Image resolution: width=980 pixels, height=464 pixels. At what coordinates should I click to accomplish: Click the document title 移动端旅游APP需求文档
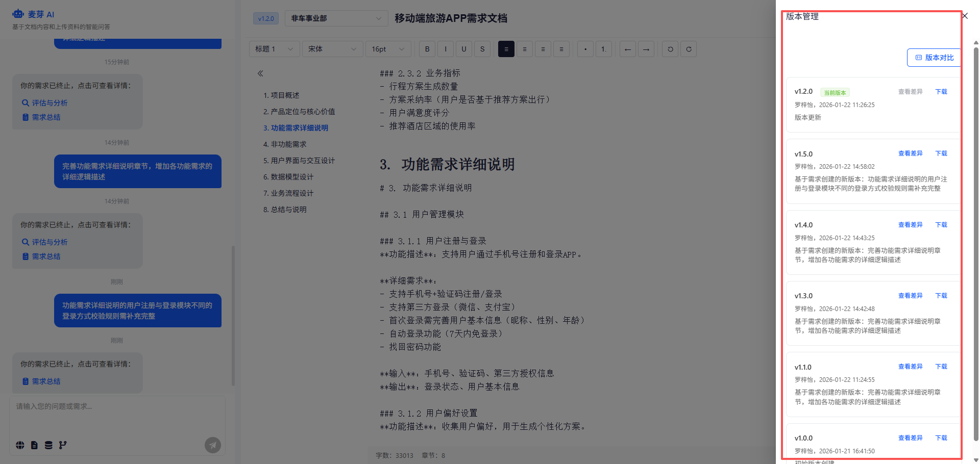click(451, 18)
